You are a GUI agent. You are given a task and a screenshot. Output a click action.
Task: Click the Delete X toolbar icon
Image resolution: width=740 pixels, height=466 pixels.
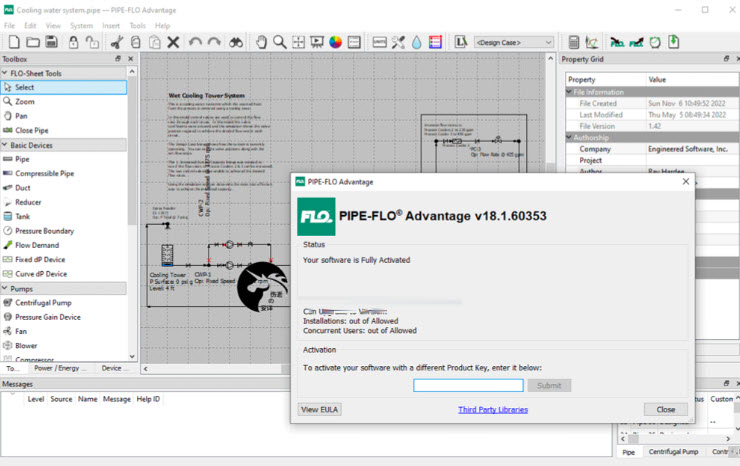173,42
